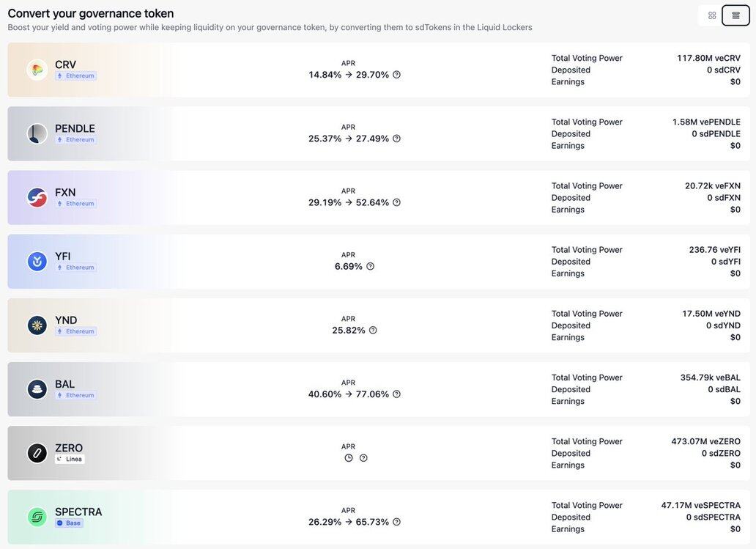Image resolution: width=756 pixels, height=549 pixels.
Task: Click the ZERO token logo
Action: [37, 453]
